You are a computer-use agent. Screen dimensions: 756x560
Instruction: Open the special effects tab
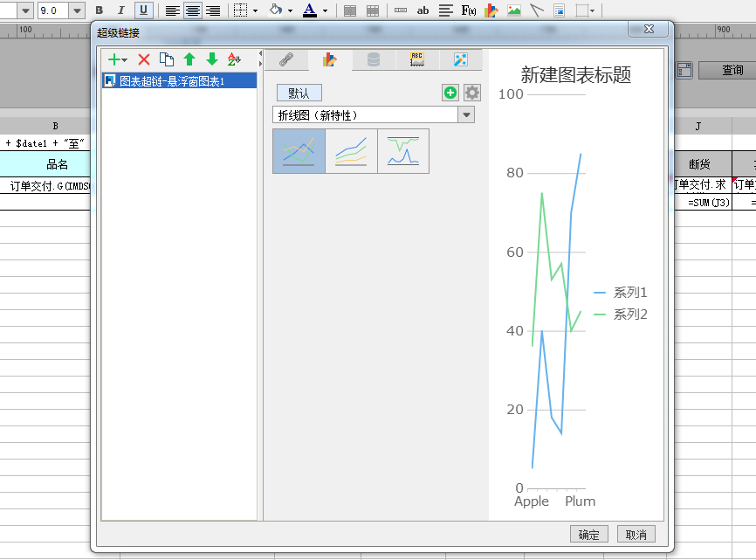click(x=460, y=59)
